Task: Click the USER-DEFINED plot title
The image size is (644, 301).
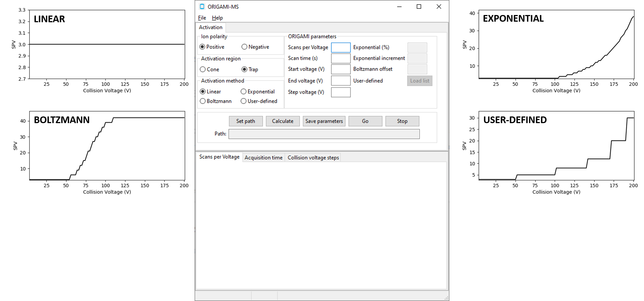Action: 515,120
